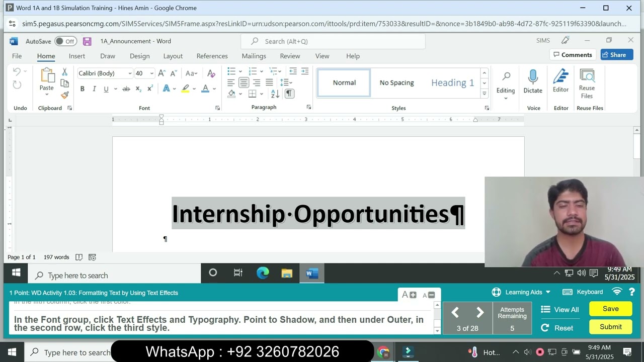The width and height of the screenshot is (644, 362).
Task: Open the Dictate microphone
Action: (x=533, y=82)
